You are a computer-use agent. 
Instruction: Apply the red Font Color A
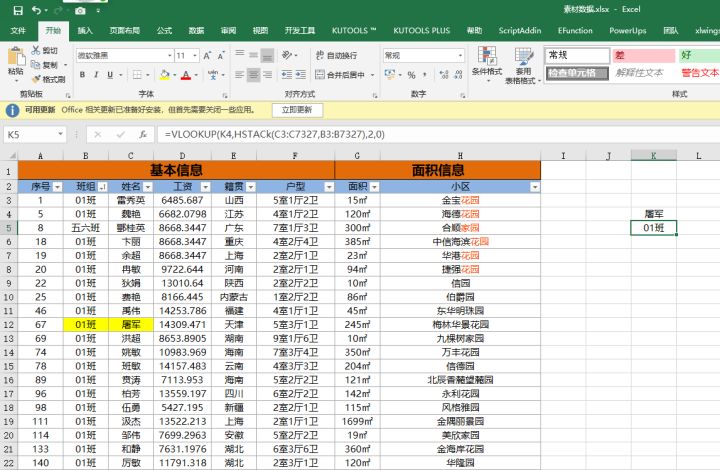(186, 74)
